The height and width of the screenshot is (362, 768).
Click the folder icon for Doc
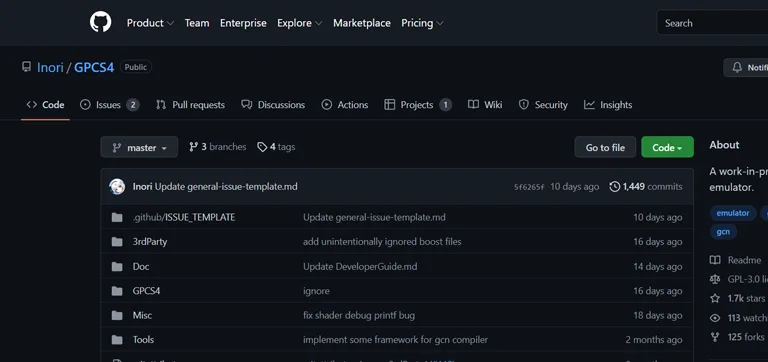(117, 266)
